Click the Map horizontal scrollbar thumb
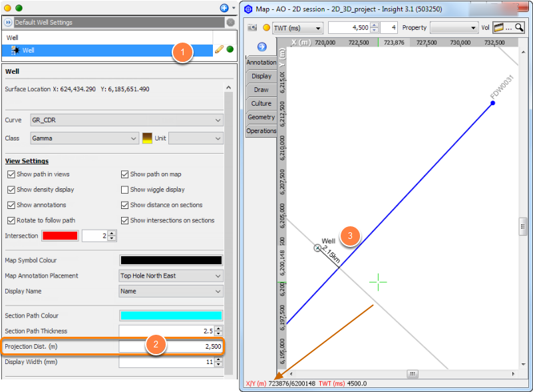 [413, 374]
